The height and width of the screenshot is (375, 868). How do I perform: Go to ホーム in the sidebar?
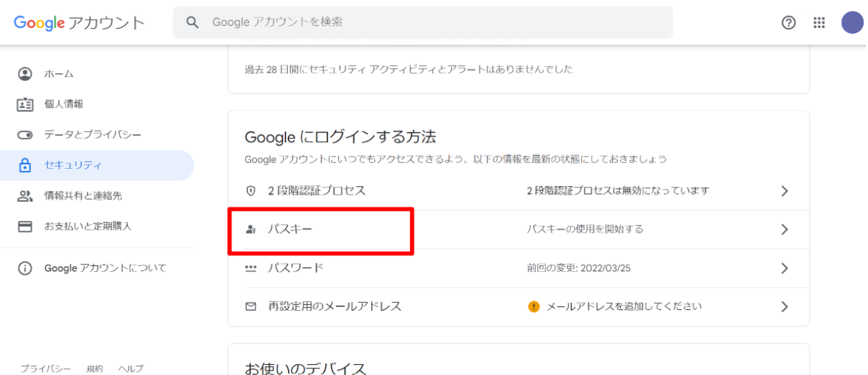[x=97, y=74]
